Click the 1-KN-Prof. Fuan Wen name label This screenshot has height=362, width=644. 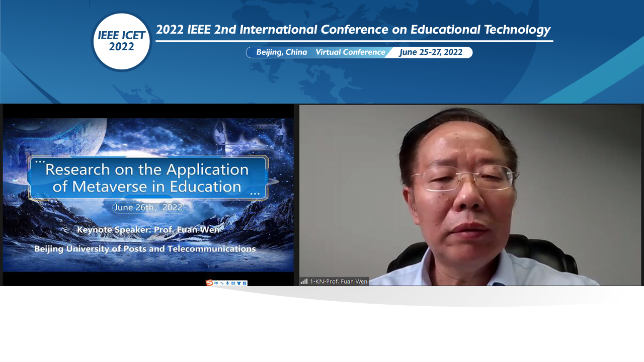(x=338, y=282)
